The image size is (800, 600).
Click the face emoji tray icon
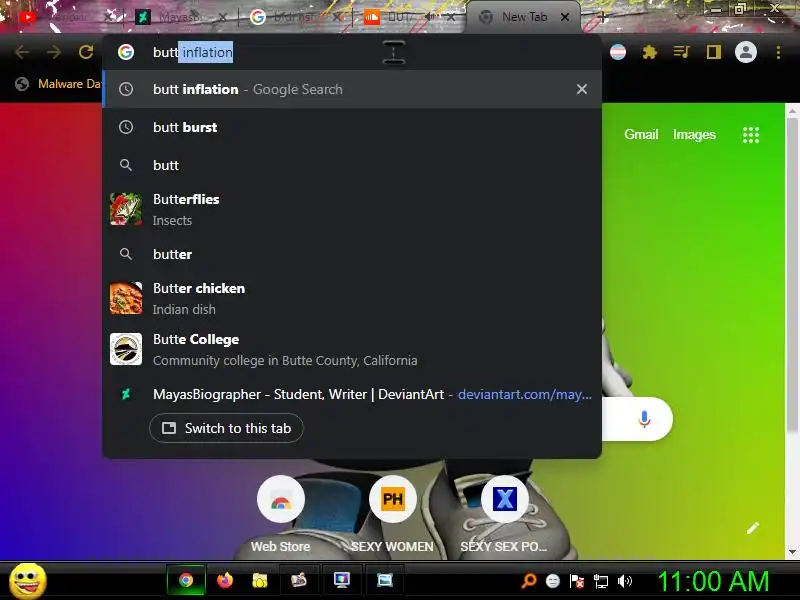(553, 581)
